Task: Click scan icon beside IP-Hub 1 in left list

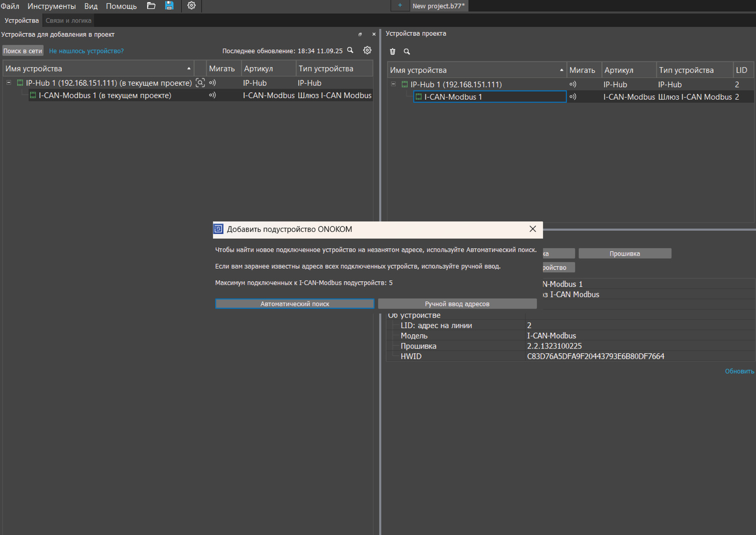Action: point(200,83)
